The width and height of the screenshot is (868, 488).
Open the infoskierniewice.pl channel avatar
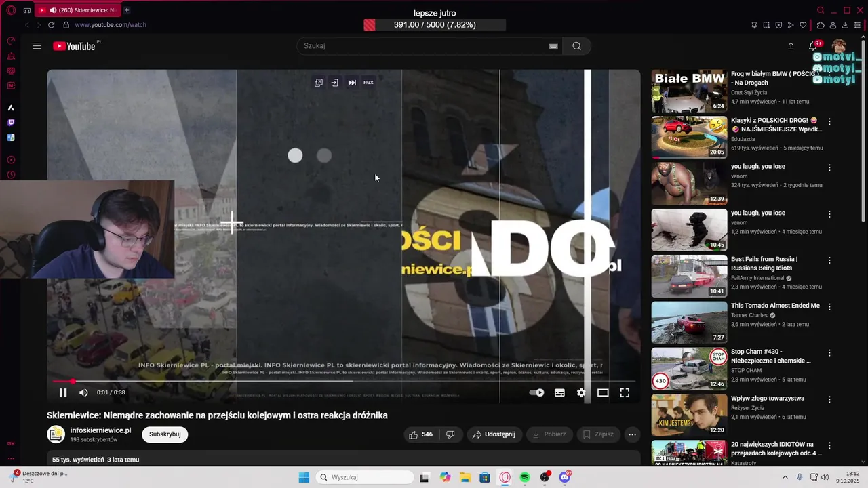pos(56,434)
